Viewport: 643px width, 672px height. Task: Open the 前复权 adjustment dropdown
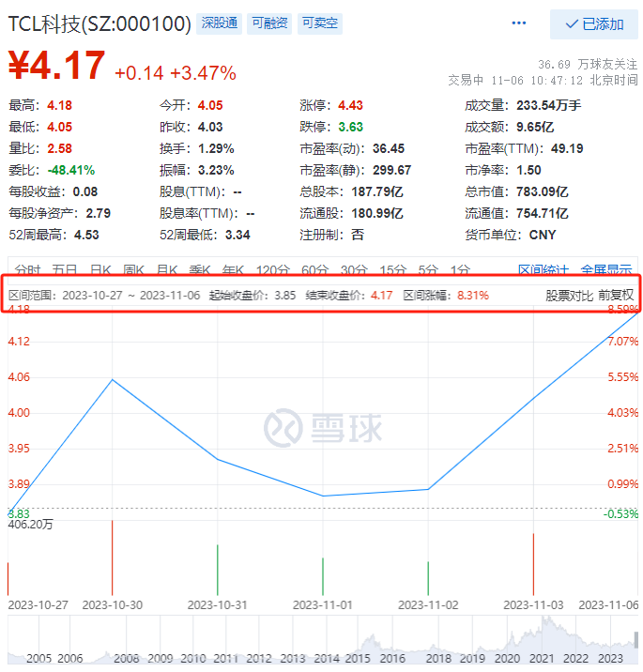tap(616, 296)
